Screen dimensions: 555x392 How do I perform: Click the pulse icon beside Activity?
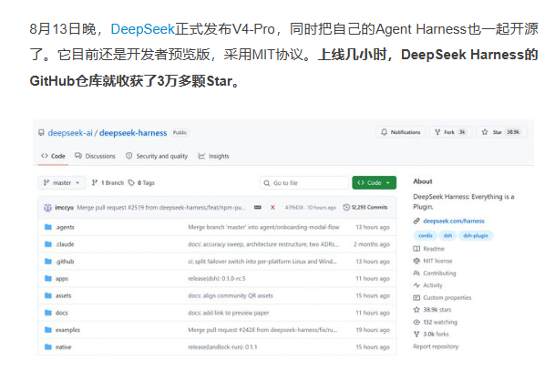[x=416, y=285]
